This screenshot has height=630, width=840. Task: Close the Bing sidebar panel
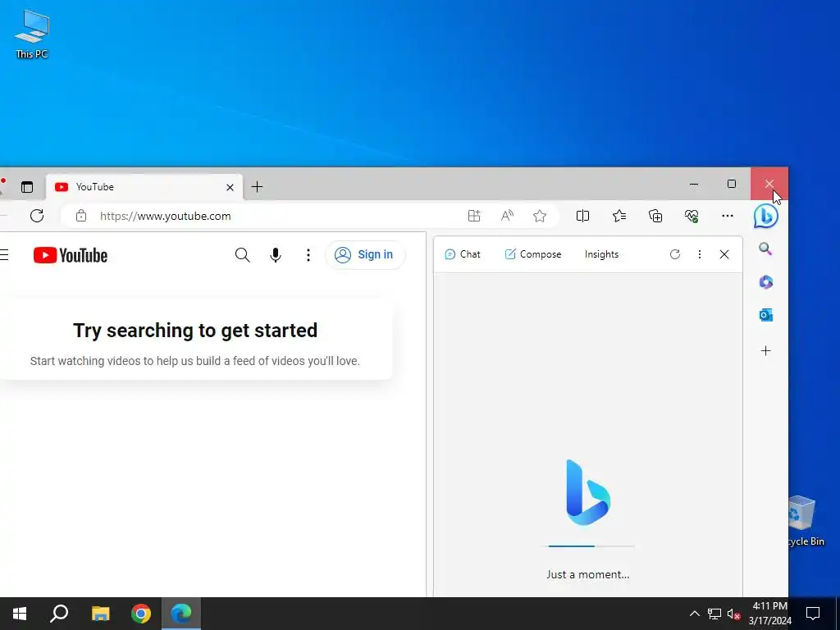724,254
